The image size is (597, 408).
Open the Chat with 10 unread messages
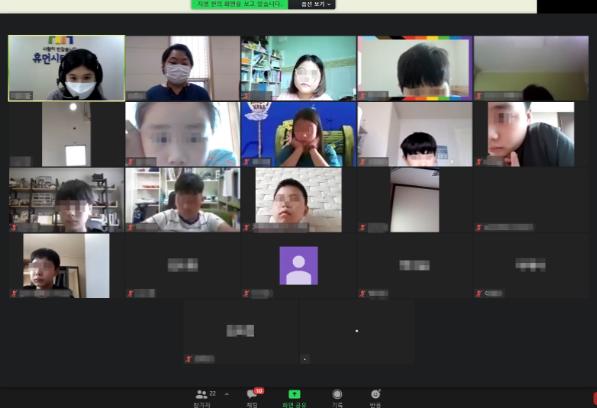252,394
